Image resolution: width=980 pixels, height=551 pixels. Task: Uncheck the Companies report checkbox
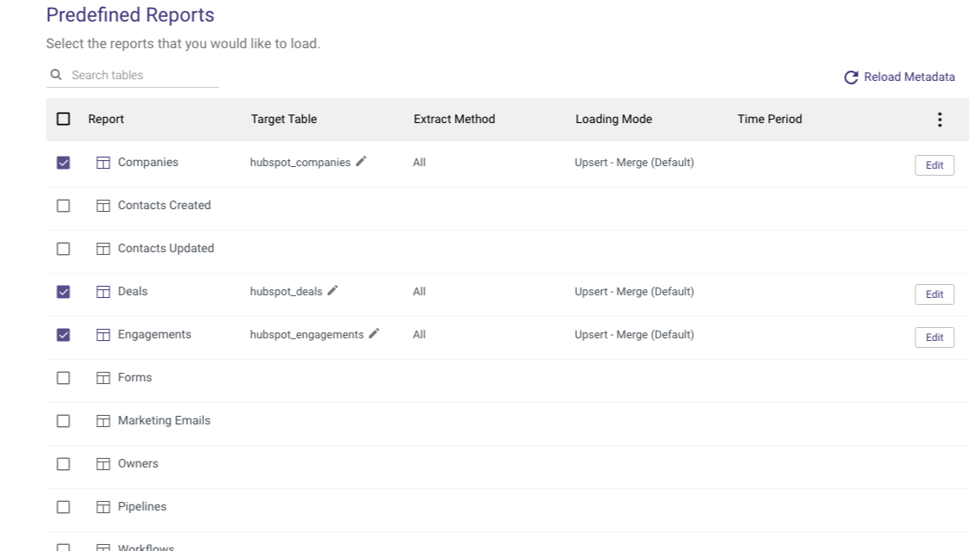pos(63,162)
